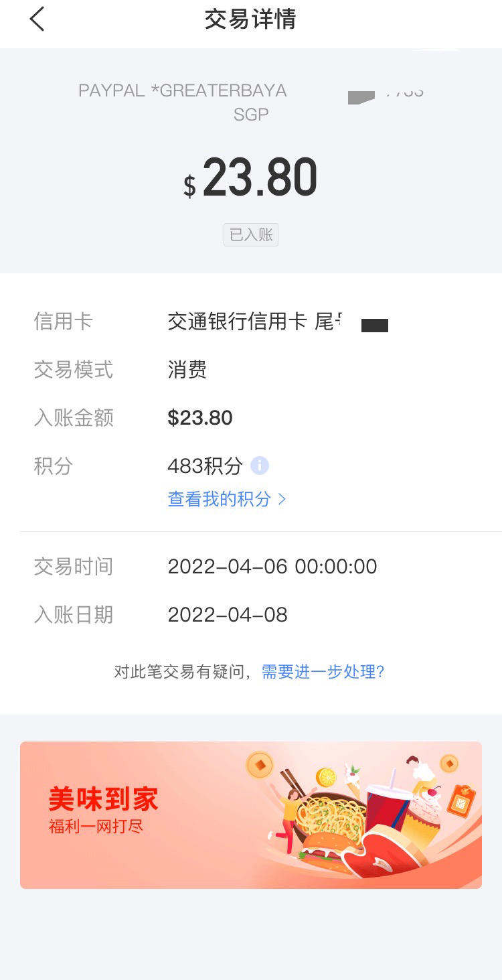Tap the 福 red envelope icon in banner
502x980 pixels.
[461, 800]
